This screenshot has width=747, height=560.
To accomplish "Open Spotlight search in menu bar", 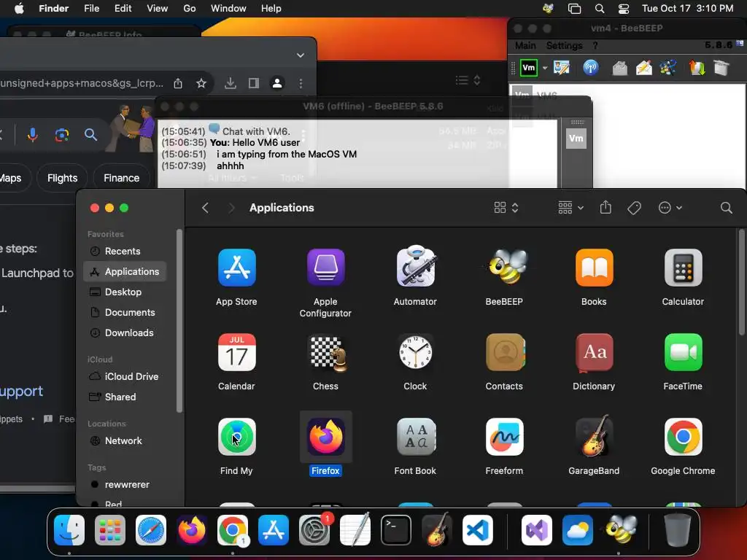I will (x=600, y=9).
